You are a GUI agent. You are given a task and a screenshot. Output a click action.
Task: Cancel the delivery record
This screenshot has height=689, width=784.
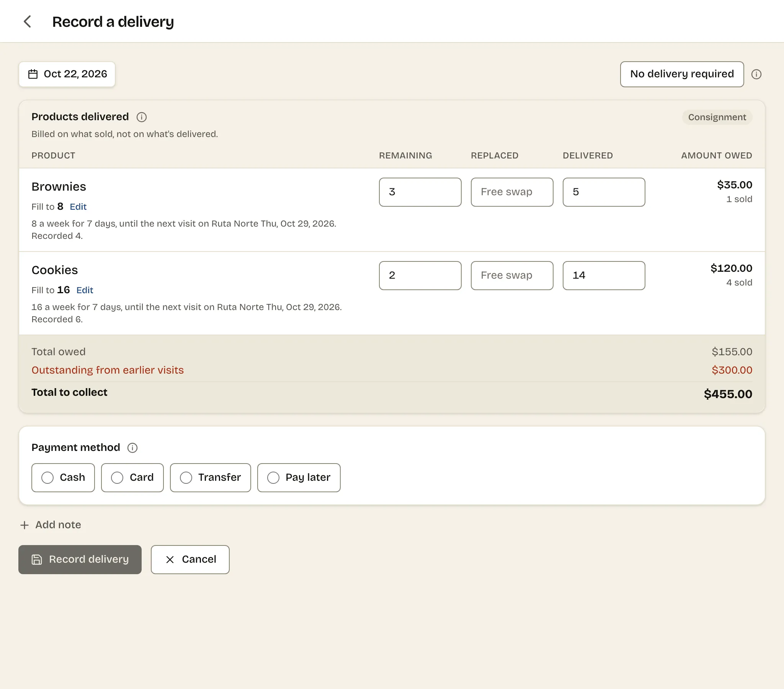[190, 559]
